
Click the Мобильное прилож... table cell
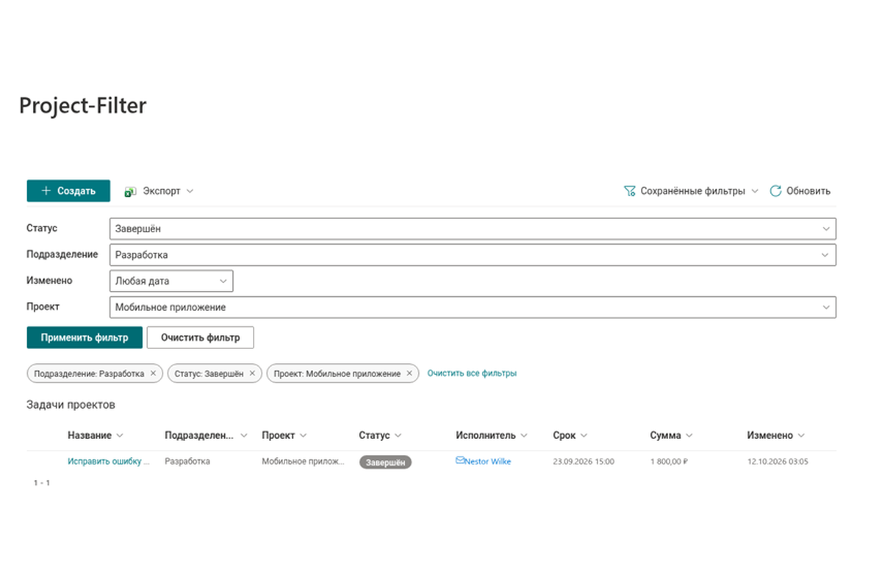303,462
